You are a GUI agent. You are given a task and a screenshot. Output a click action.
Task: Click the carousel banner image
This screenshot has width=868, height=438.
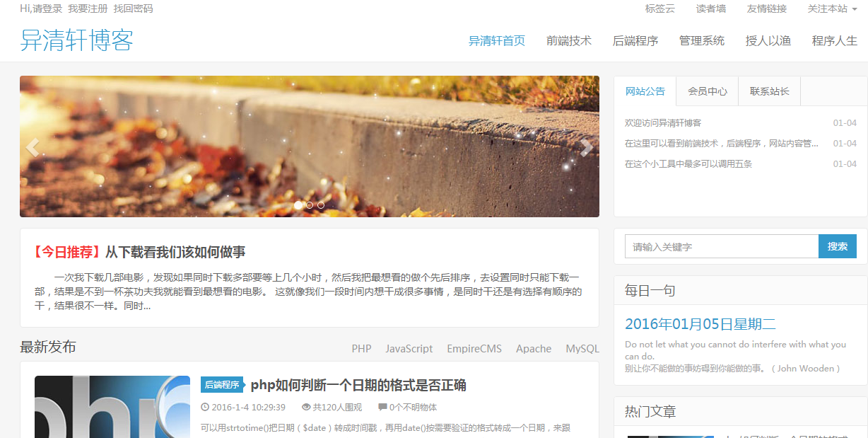pos(310,146)
